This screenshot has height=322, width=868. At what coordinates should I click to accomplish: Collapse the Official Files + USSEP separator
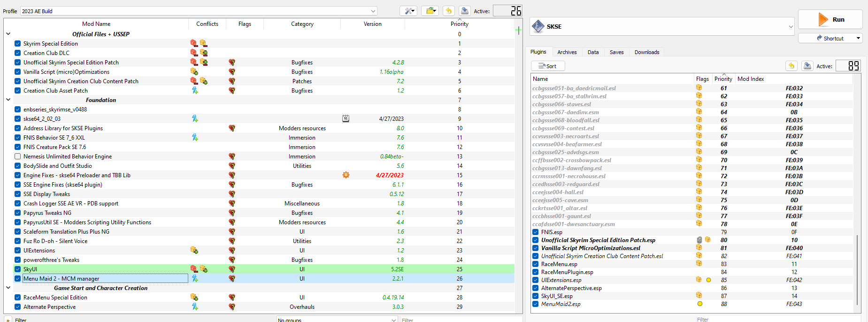tap(8, 34)
